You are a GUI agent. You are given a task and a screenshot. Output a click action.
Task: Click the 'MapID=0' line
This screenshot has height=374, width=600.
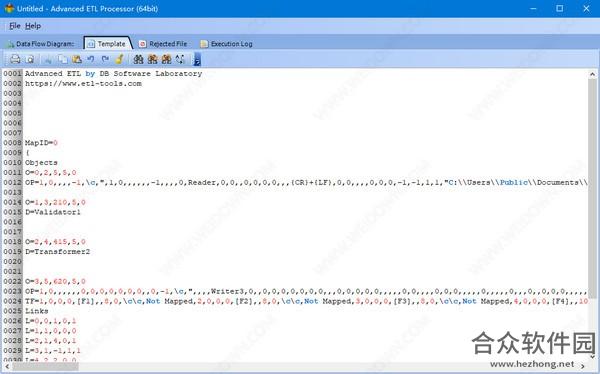click(41, 143)
